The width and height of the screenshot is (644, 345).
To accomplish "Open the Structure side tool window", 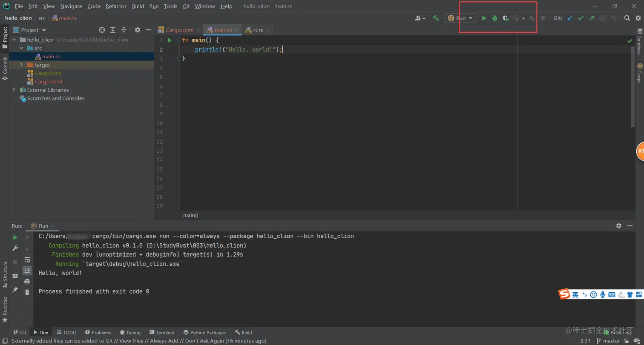I will pos(5,274).
